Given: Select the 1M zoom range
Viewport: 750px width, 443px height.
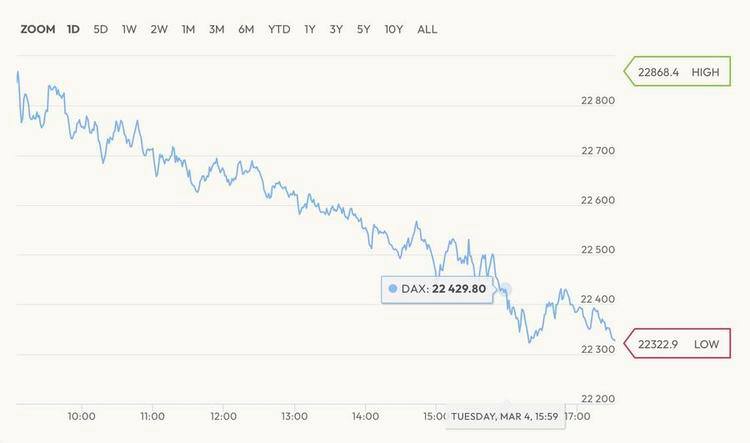Looking at the screenshot, I should (188, 29).
